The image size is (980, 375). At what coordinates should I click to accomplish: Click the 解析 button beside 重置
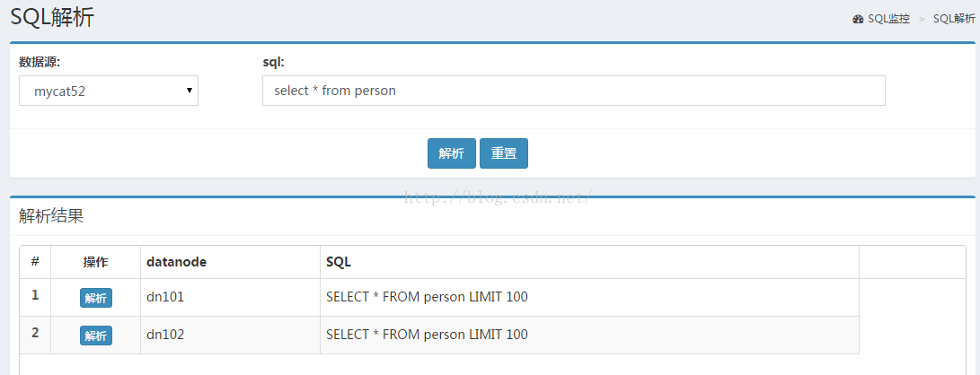(x=452, y=153)
